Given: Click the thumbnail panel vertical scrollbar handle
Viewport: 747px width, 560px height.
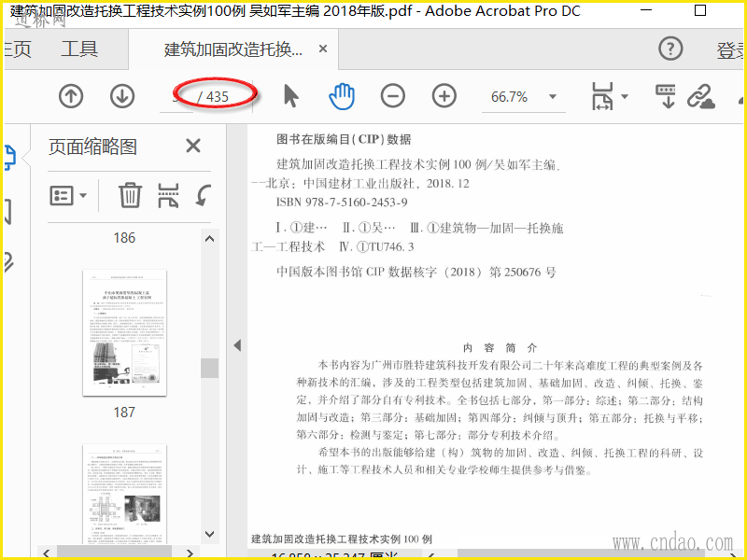Looking at the screenshot, I should (209, 368).
